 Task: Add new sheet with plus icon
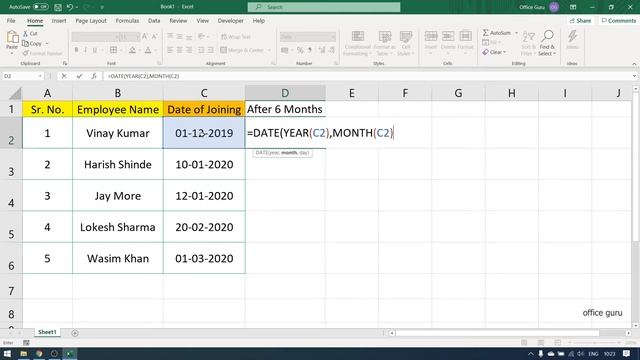click(x=75, y=333)
